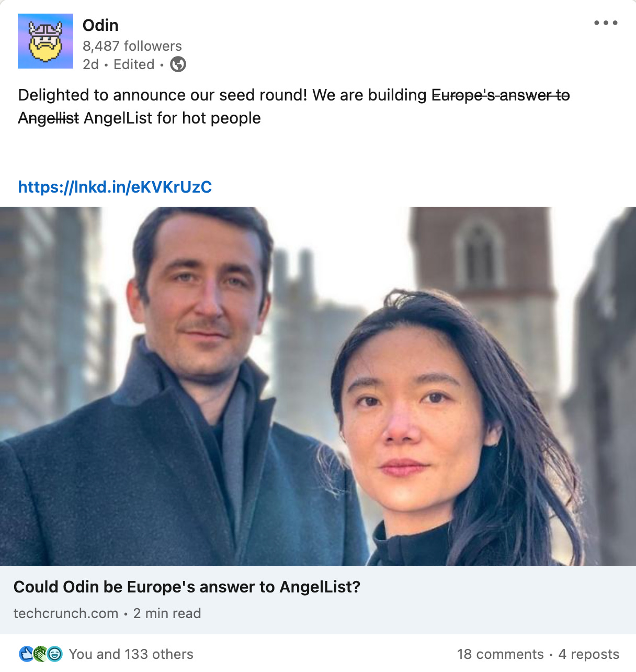
Task: Click the Odin viking avatar logo
Action: click(46, 41)
